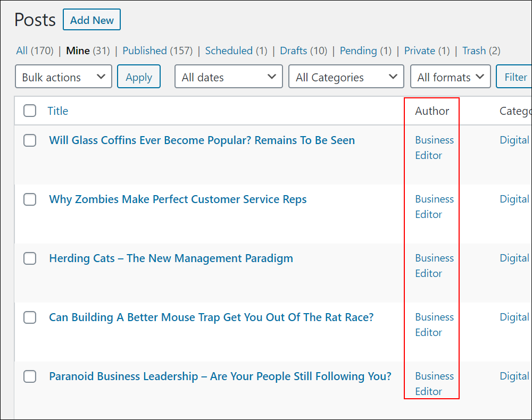
Task: Click Digital category for Herding Cats post
Action: tap(514, 258)
